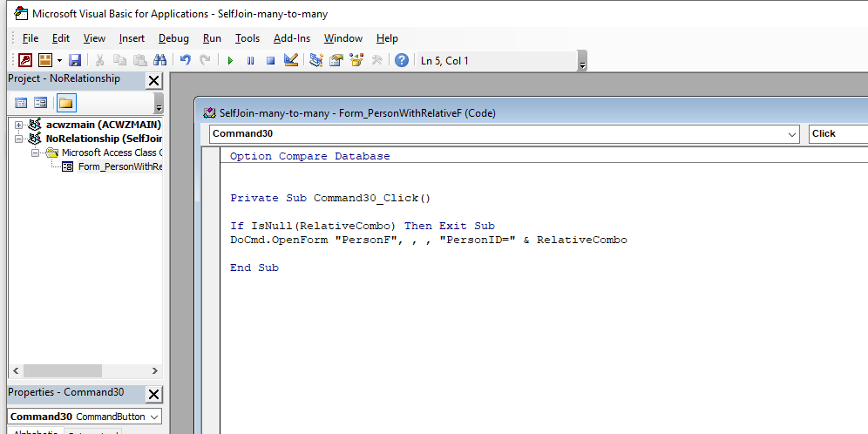Image resolution: width=868 pixels, height=434 pixels.
Task: Click the Save toolbar icon
Action: (75, 60)
